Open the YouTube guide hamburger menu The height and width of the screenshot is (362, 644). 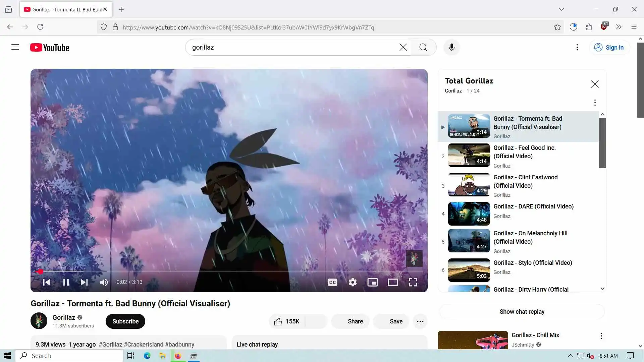[15, 47]
